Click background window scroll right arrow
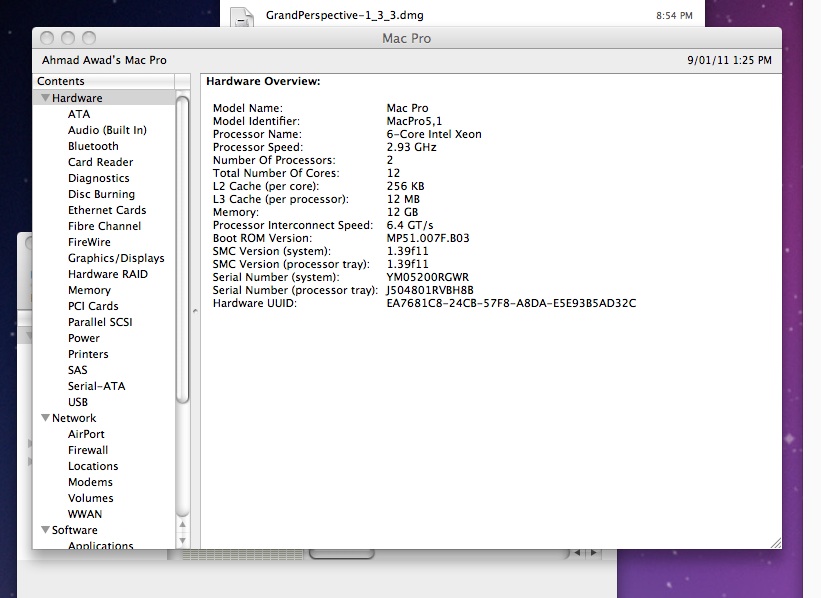 [594, 553]
